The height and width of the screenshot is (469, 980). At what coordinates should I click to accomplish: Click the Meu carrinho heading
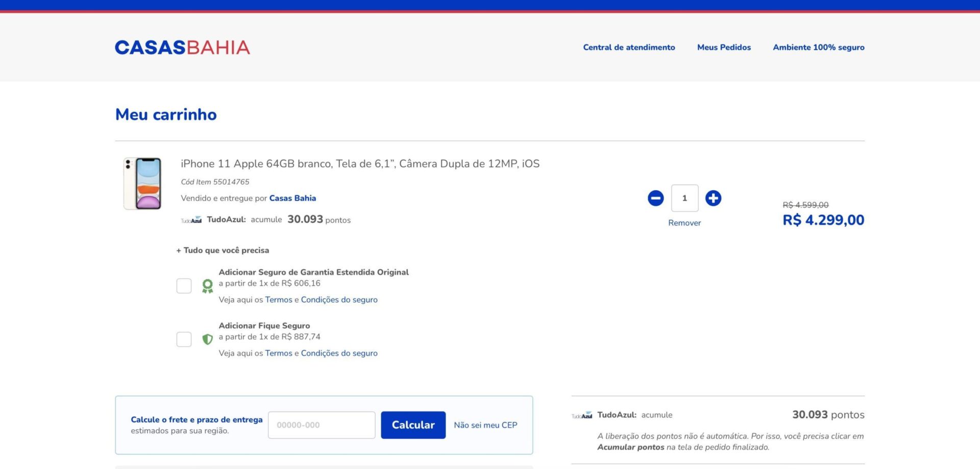166,114
